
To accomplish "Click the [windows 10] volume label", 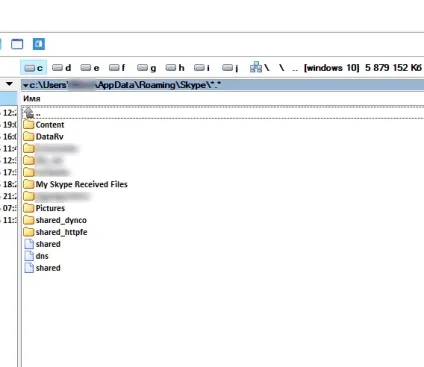I will point(331,68).
